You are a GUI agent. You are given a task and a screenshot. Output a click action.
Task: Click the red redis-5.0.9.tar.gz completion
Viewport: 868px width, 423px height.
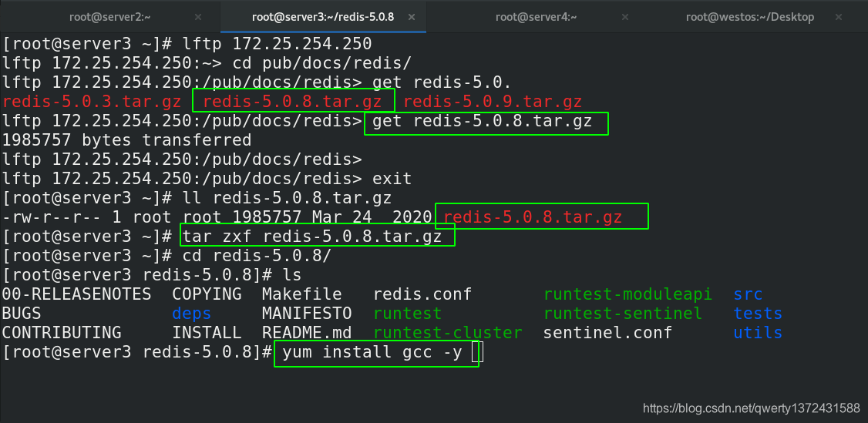[x=492, y=102]
